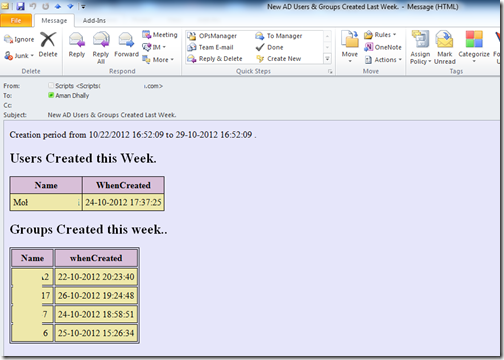This screenshot has height=360, width=504.
Task: Click cell 25-10-2012 15:26:34
Action: 96,333
